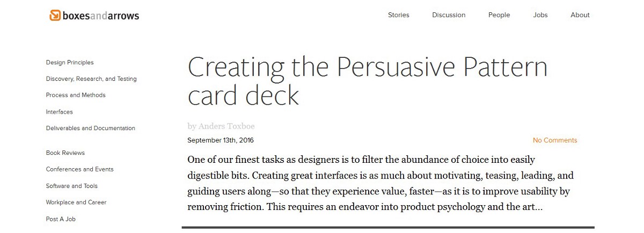This screenshot has height=233, width=644.
Task: Browse Software and Tools category
Action: pyautogui.click(x=72, y=186)
